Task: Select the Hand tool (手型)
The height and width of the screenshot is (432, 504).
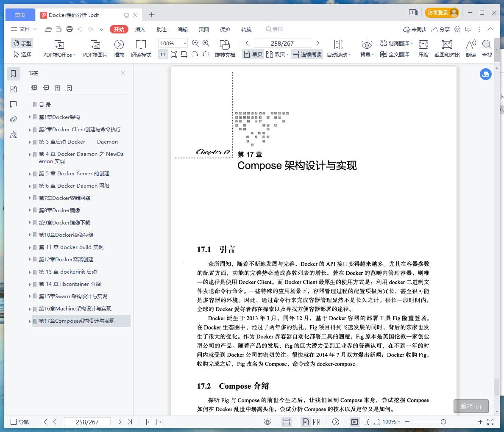Action: 22,43
